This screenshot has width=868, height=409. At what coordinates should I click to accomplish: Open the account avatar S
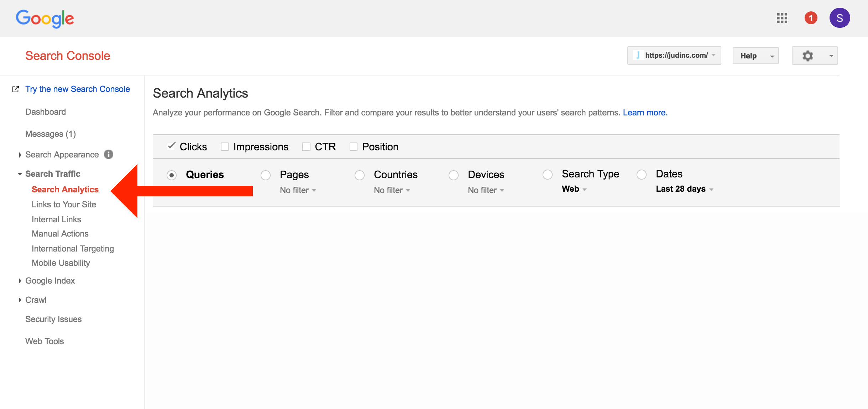click(840, 18)
